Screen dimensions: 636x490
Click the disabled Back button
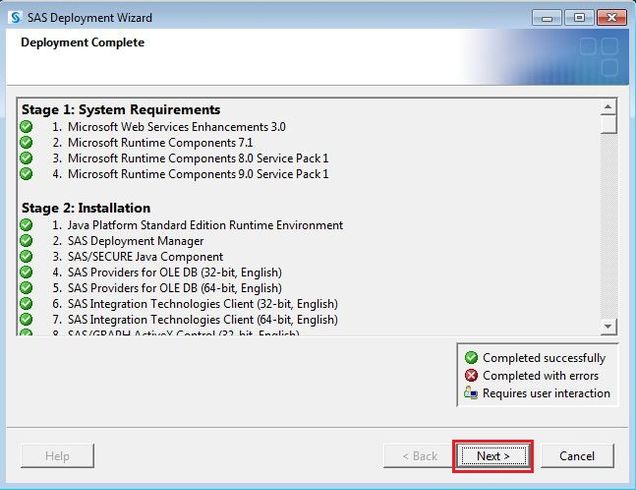coord(419,456)
